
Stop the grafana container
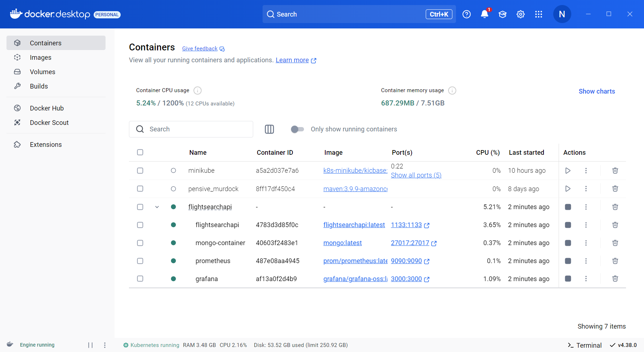[x=568, y=279]
